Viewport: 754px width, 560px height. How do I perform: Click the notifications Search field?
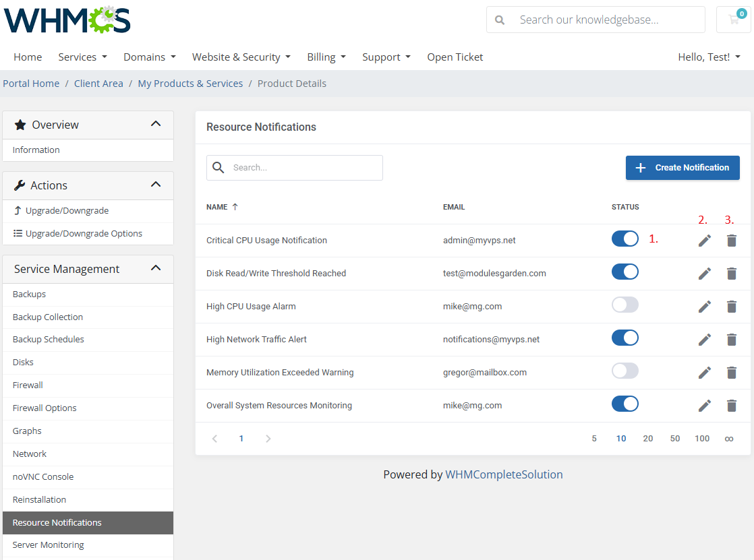coord(295,168)
